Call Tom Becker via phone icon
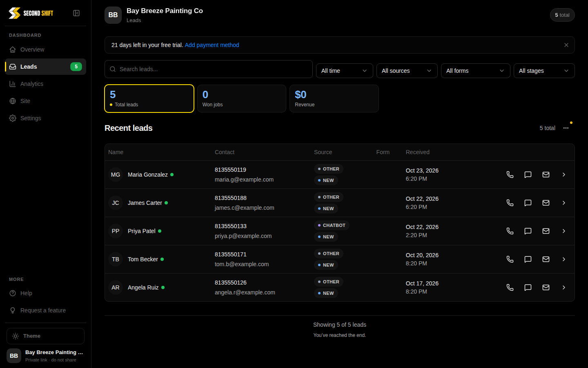This screenshot has height=368, width=588. 510,259
